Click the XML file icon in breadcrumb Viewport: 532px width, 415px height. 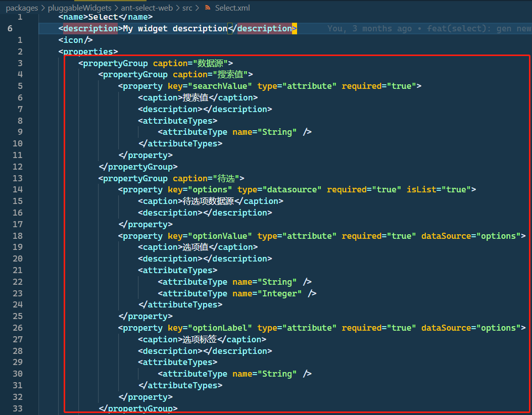point(207,8)
